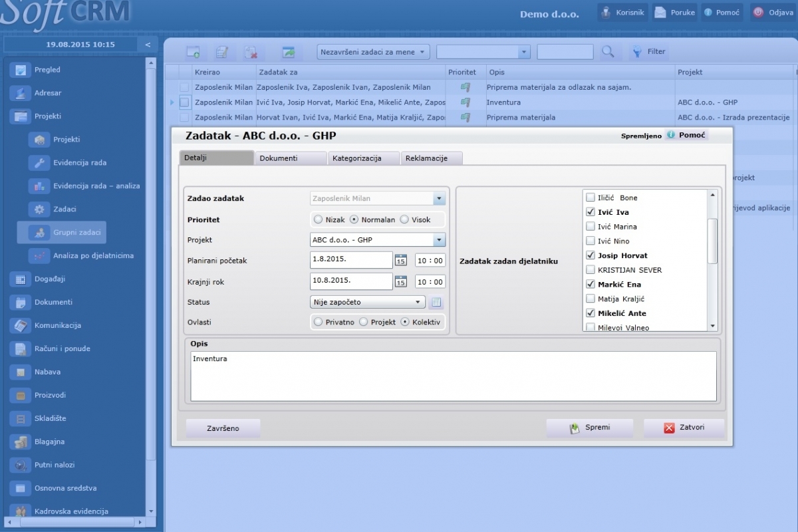Screen dimensions: 798x532
Task: Click the add new task toolbar icon
Action: pyautogui.click(x=193, y=52)
